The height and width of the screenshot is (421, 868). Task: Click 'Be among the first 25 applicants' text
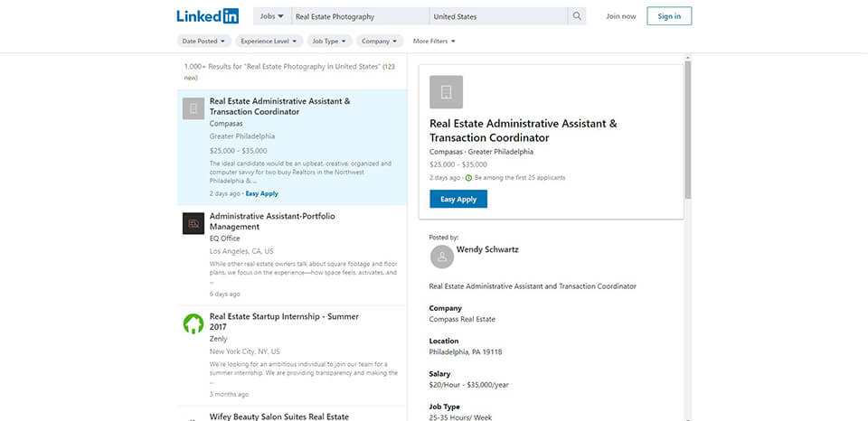point(520,178)
